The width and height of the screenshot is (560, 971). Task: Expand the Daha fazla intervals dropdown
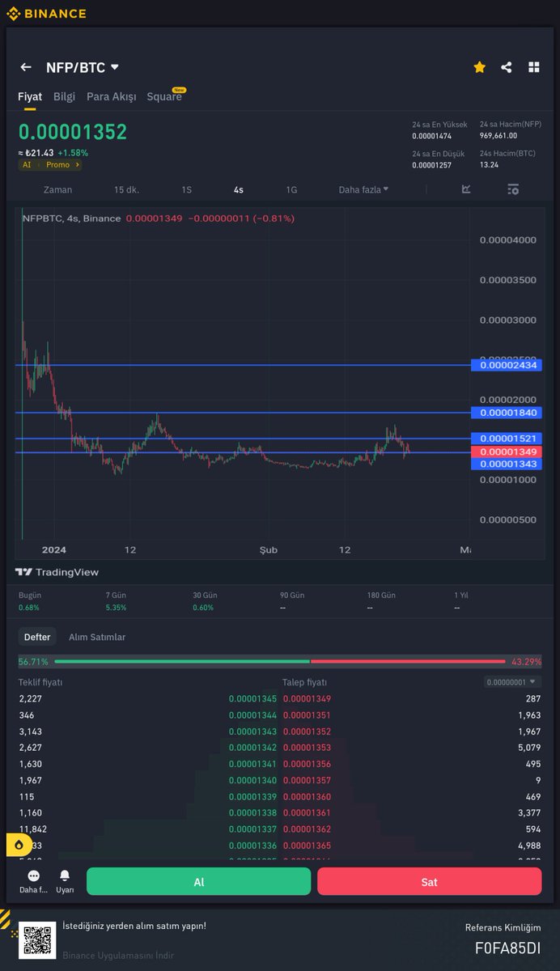[x=363, y=189]
